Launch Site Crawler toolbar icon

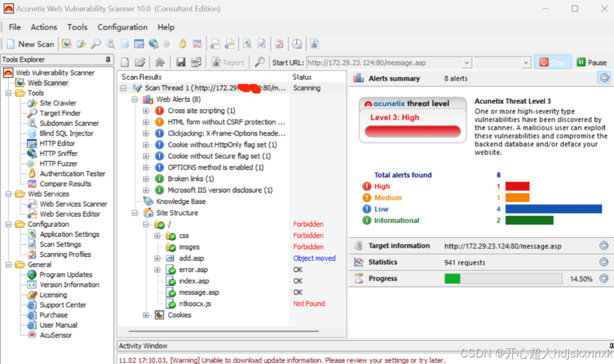(x=81, y=44)
